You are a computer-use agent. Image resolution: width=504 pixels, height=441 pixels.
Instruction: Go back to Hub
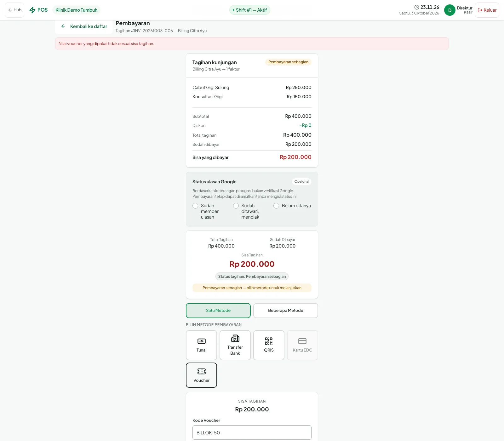[x=14, y=10]
